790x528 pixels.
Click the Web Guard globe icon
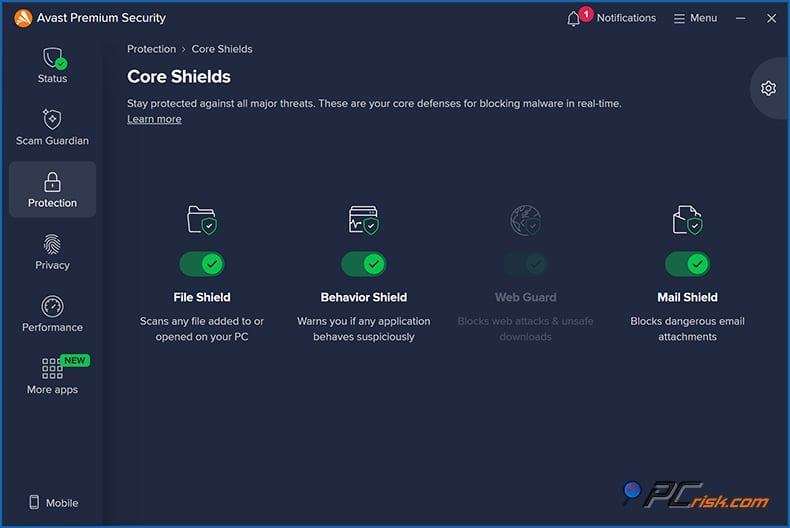pos(525,220)
